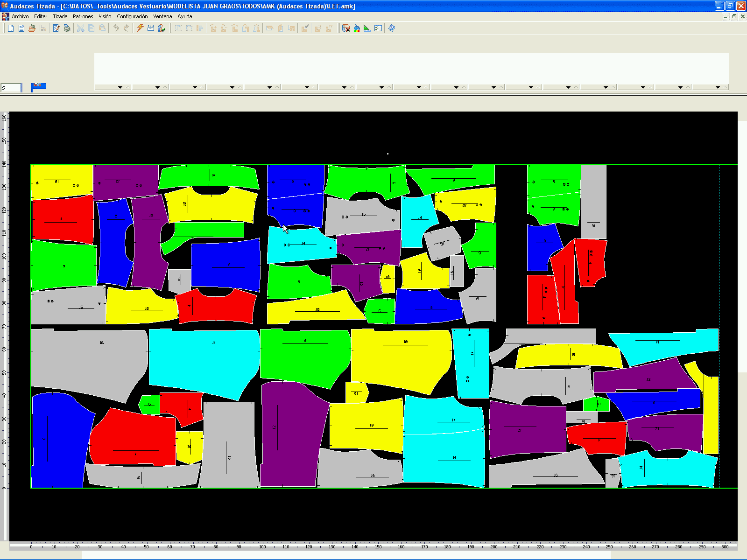Screen dimensions: 747x560
Task: Click the Undo arrow icon
Action: click(x=116, y=28)
